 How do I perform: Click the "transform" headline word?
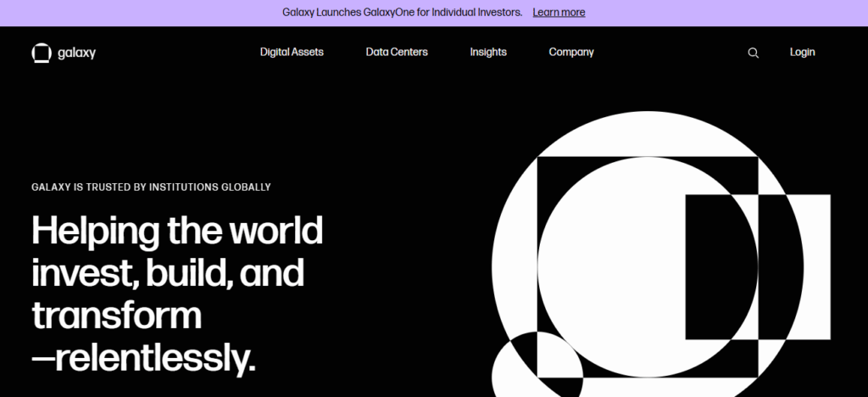click(x=116, y=315)
